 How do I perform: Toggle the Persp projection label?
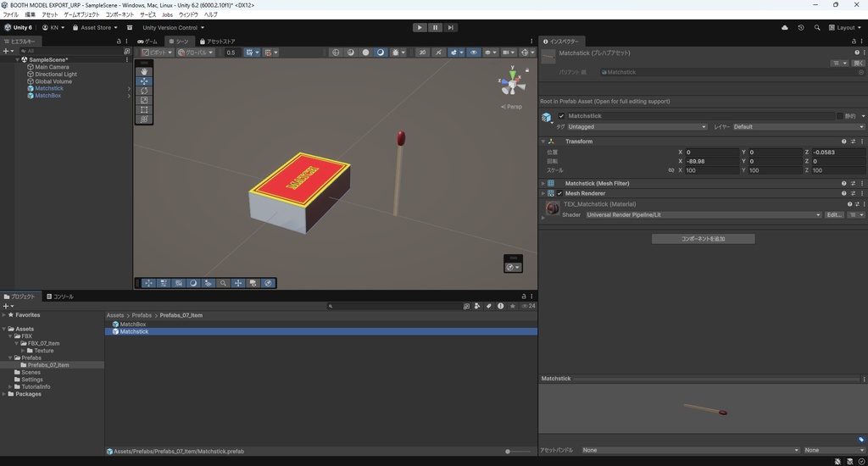coord(511,107)
